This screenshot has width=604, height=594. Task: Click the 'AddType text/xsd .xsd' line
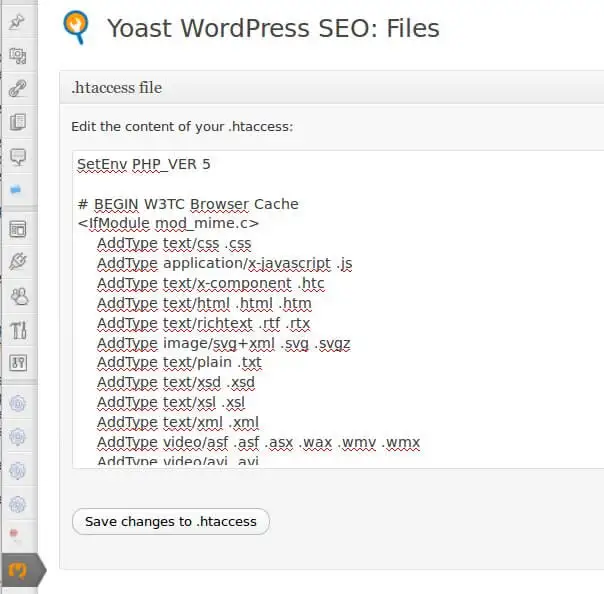point(176,383)
